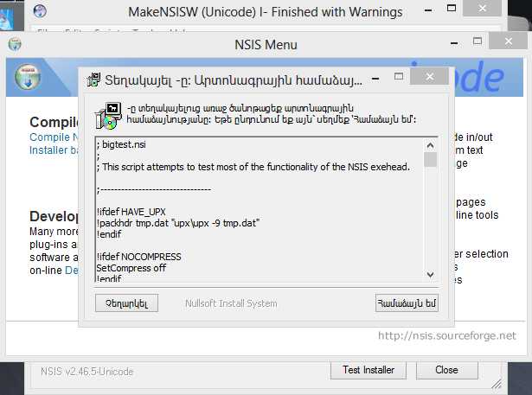Click the license scrollbar down arrow
This screenshot has width=532, height=395.
pos(430,274)
